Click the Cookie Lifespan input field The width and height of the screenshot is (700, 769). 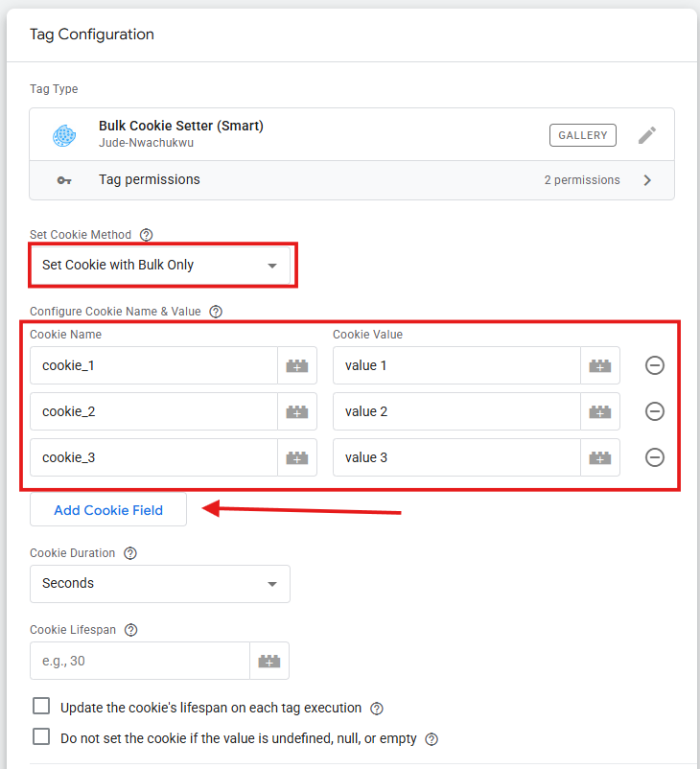coord(140,661)
